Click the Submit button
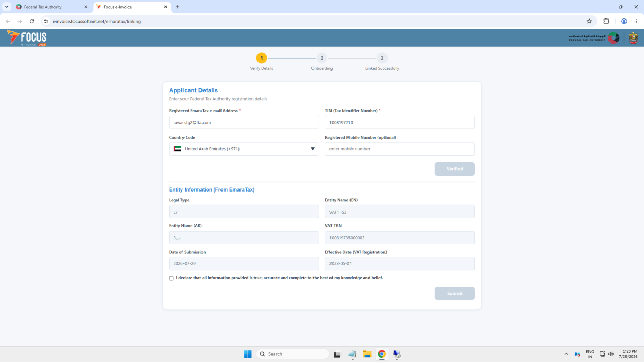The image size is (644, 362). pos(454,293)
